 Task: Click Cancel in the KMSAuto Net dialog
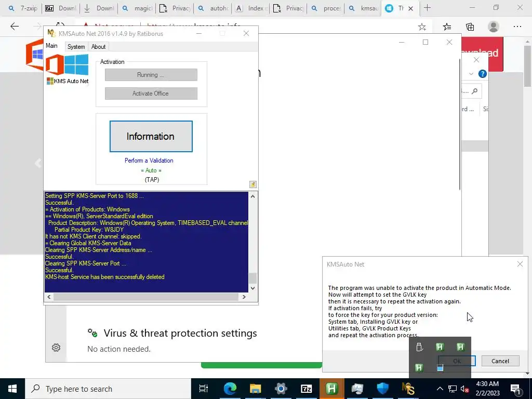pyautogui.click(x=500, y=361)
